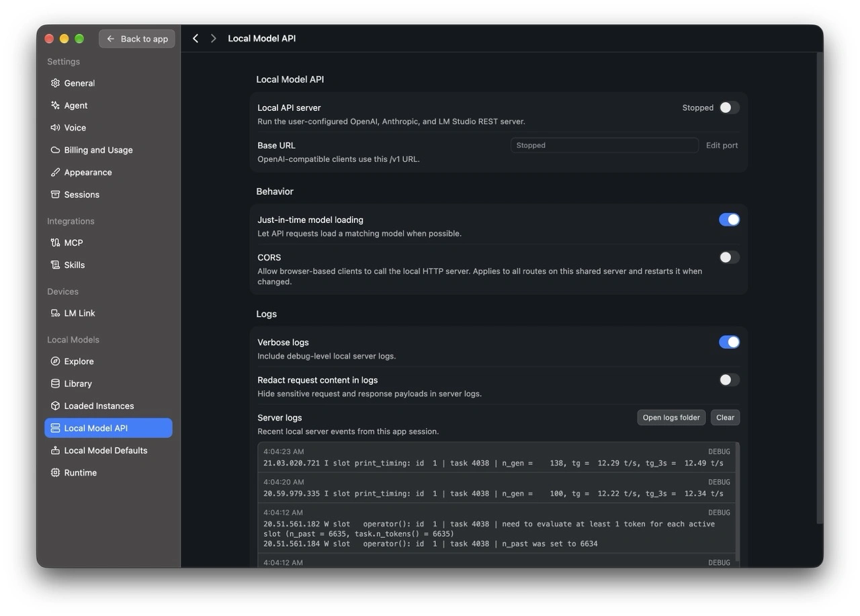Screen dimensions: 860x616
Task: Turn off Verbose logs toggle
Action: (x=729, y=342)
